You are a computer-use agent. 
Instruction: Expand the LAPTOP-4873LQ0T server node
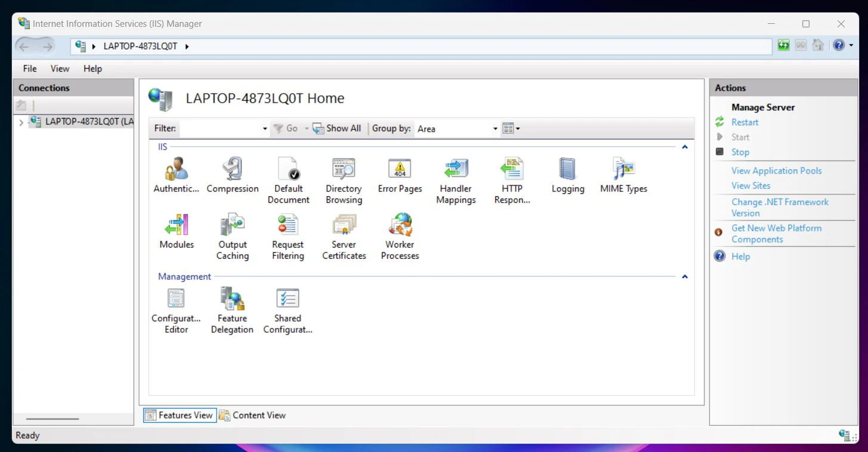[x=21, y=122]
